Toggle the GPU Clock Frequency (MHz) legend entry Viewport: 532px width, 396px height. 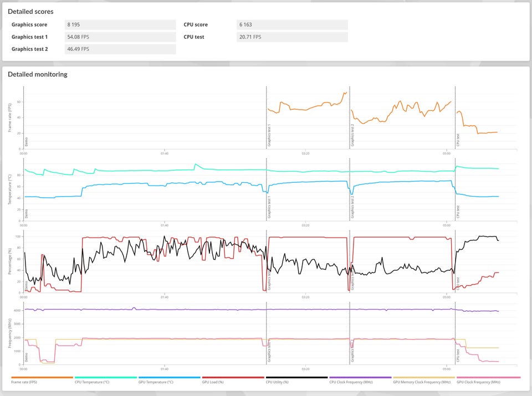pos(488,380)
